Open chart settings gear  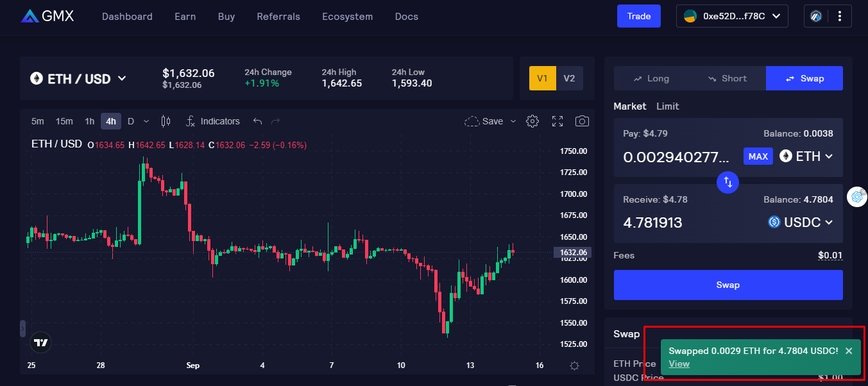532,121
